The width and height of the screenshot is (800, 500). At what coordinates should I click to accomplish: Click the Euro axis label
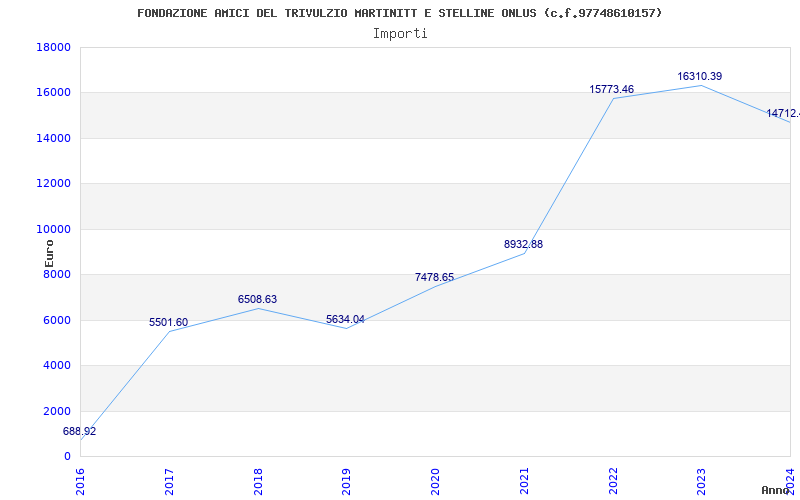coord(49,253)
